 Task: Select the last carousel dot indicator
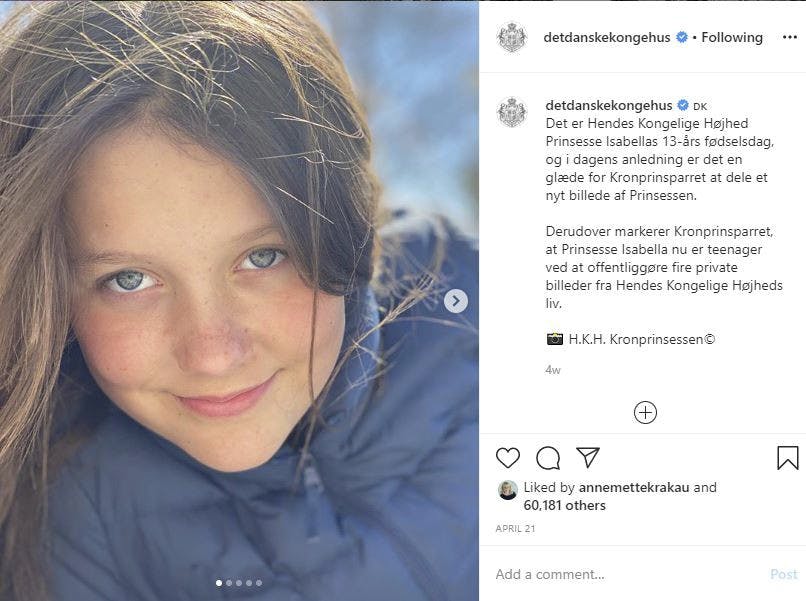(259, 582)
